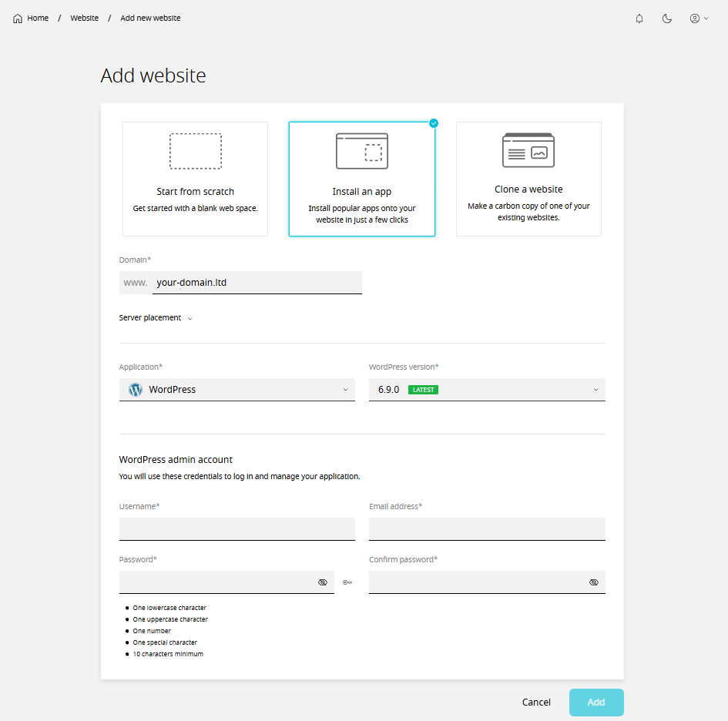
Task: Open the notifications bell icon
Action: click(x=639, y=18)
